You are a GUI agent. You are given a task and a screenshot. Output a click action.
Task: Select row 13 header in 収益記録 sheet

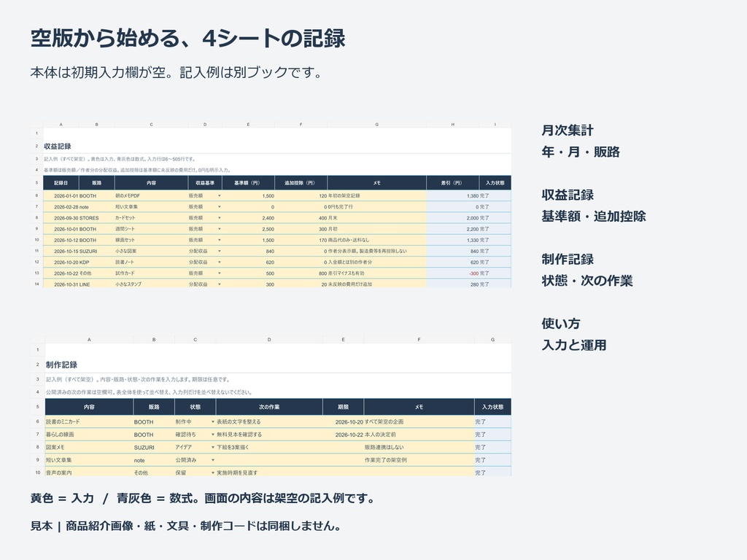point(36,273)
